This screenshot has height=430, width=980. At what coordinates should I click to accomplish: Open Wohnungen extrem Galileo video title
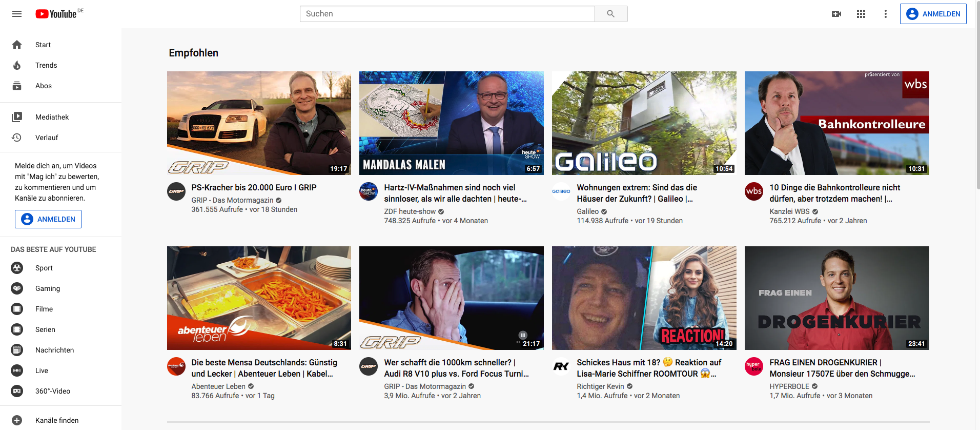coord(637,193)
